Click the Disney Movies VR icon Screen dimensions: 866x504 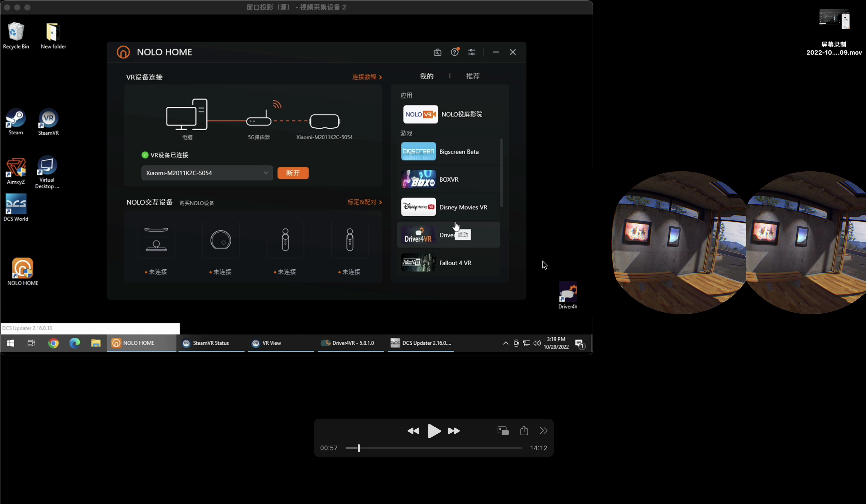(418, 207)
